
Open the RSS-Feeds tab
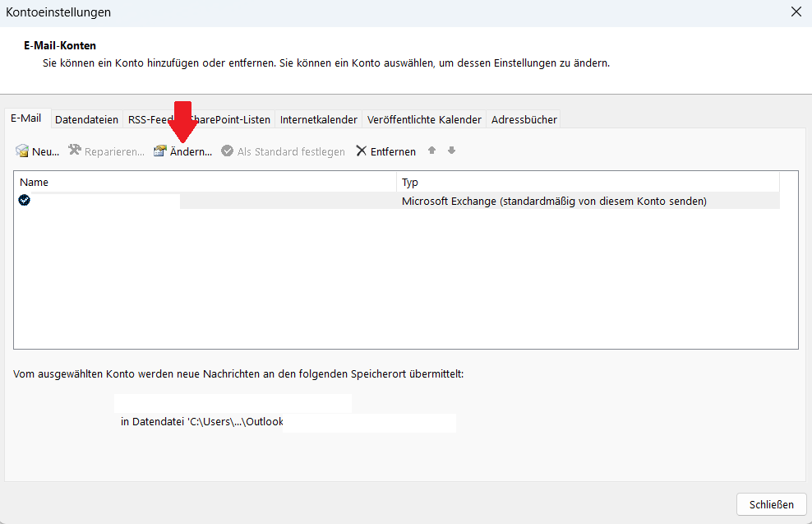click(146, 119)
